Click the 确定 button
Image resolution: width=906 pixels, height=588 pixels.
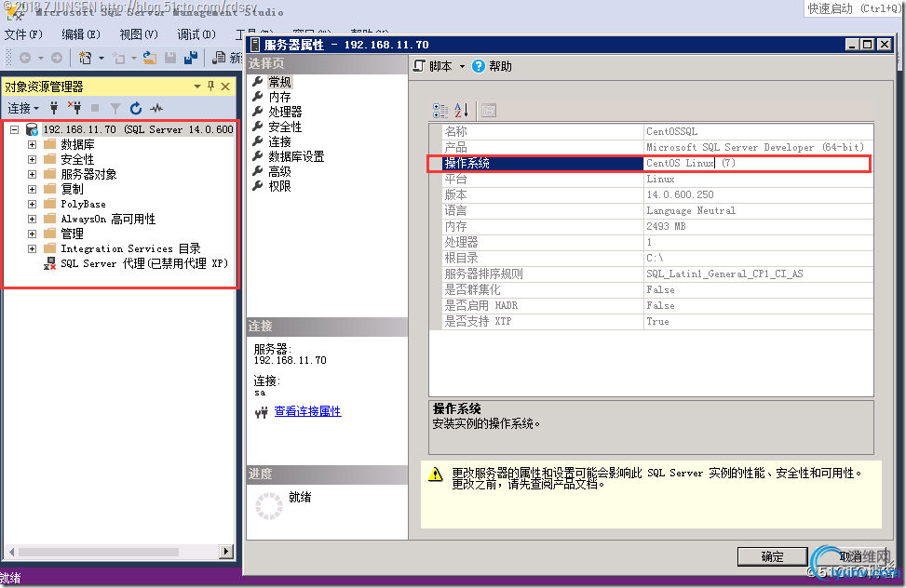click(x=773, y=556)
